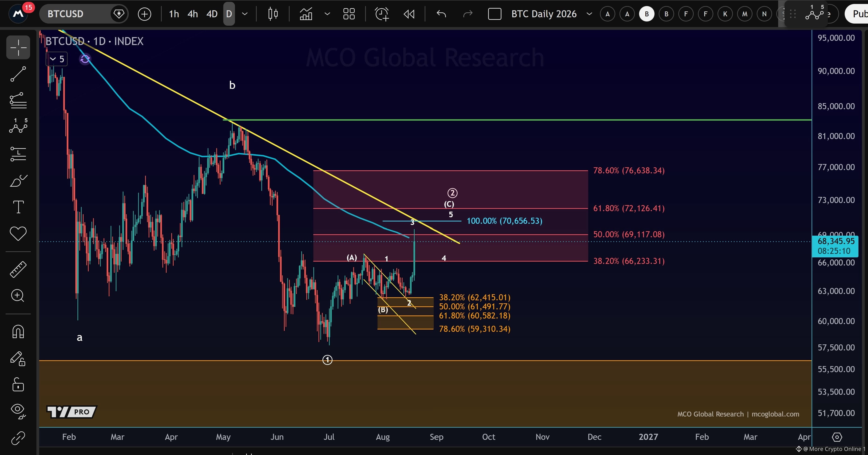
Task: Open the layout grid setup icon
Action: tap(349, 14)
